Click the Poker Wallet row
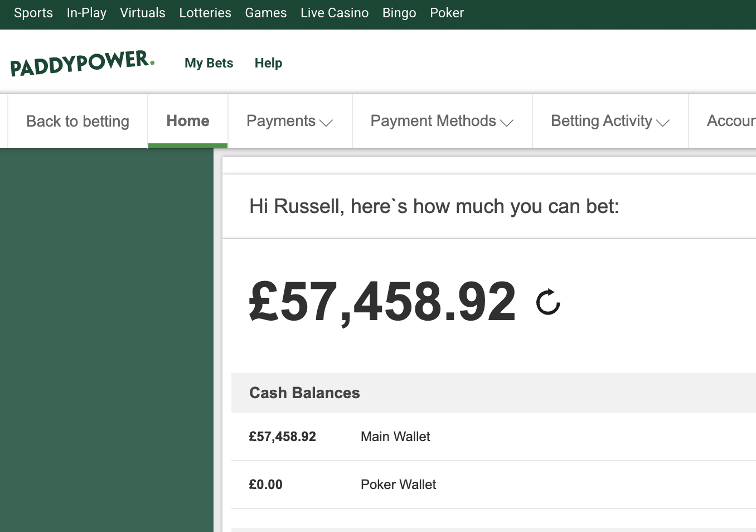 pyautogui.click(x=398, y=485)
